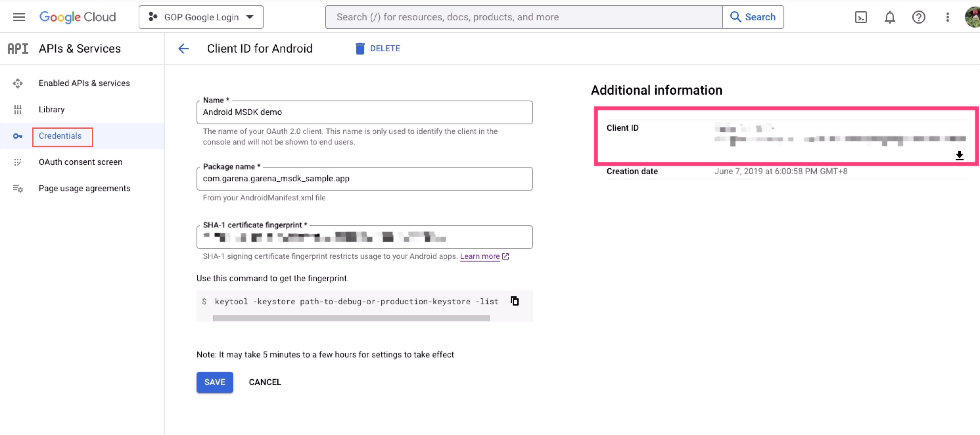Download the Client ID
This screenshot has width=980, height=435.
(x=959, y=155)
